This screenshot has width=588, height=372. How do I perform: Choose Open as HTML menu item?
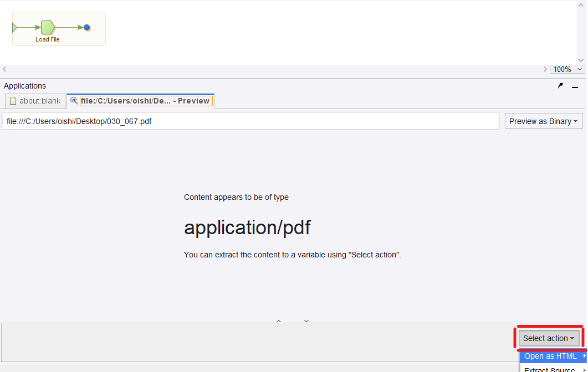tap(554, 356)
